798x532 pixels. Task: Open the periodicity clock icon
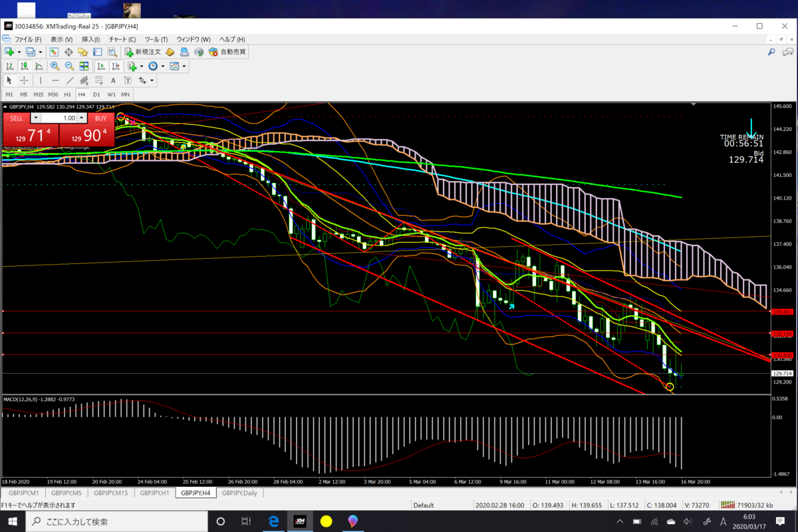pos(153,66)
